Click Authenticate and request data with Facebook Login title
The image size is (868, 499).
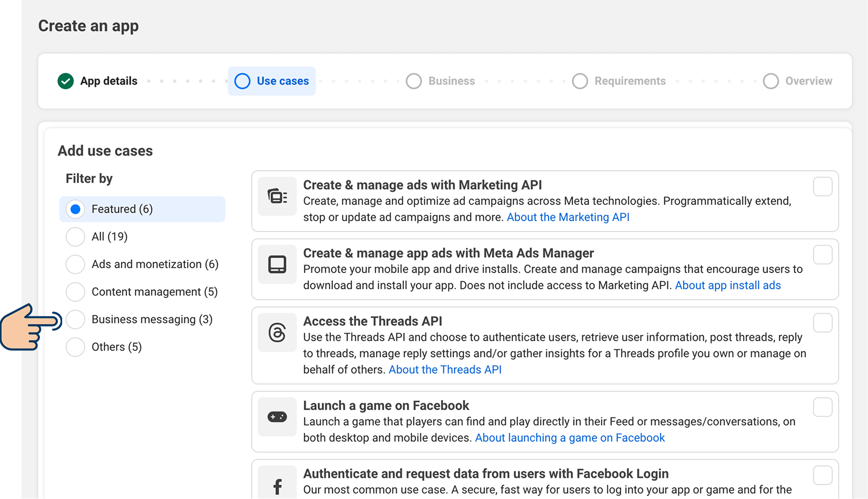tap(486, 474)
